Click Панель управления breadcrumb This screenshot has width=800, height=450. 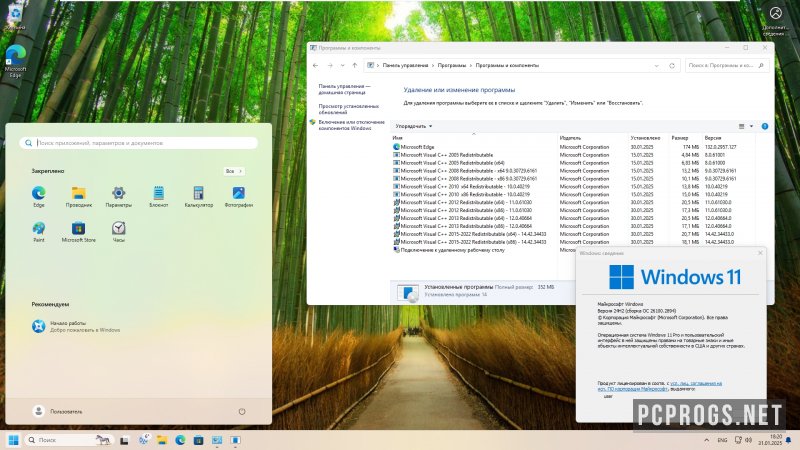tap(405, 65)
